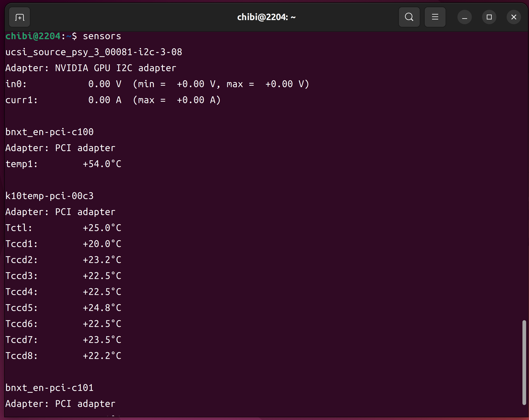Click the bnxt_en-pci-c100 heading
This screenshot has width=529, height=420.
click(49, 132)
